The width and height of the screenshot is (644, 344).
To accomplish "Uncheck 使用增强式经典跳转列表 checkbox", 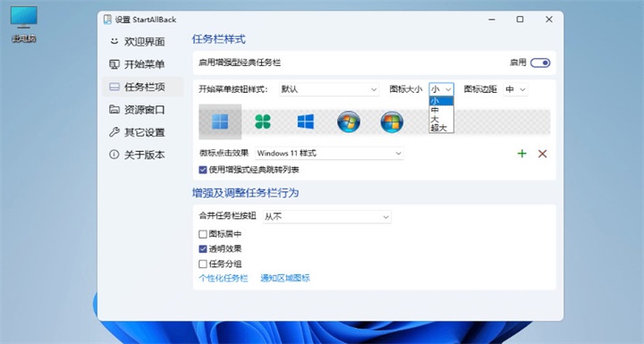I will (x=203, y=170).
